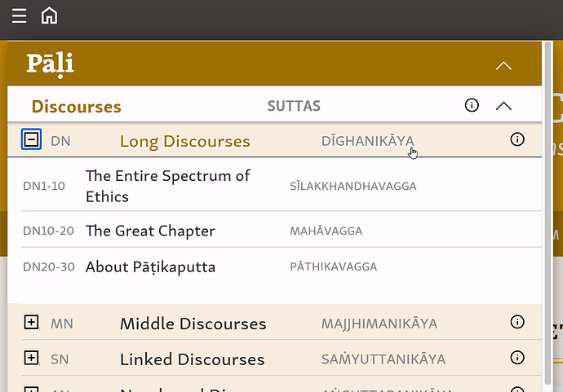Image resolution: width=563 pixels, height=392 pixels.
Task: Click the Pāḷi header title
Action: (x=51, y=64)
